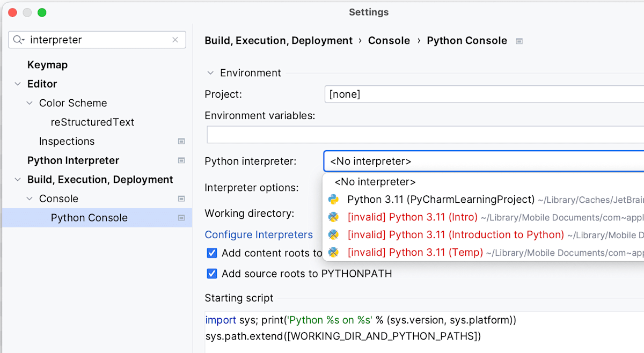Image resolution: width=644 pixels, height=353 pixels.
Task: Zoom the Settings window with green button
Action: [x=41, y=12]
